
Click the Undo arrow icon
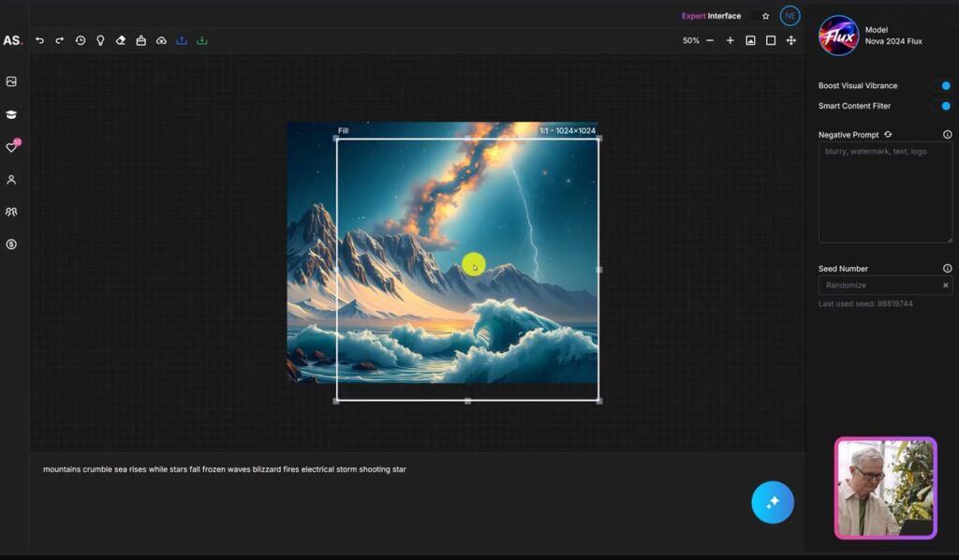coord(39,40)
